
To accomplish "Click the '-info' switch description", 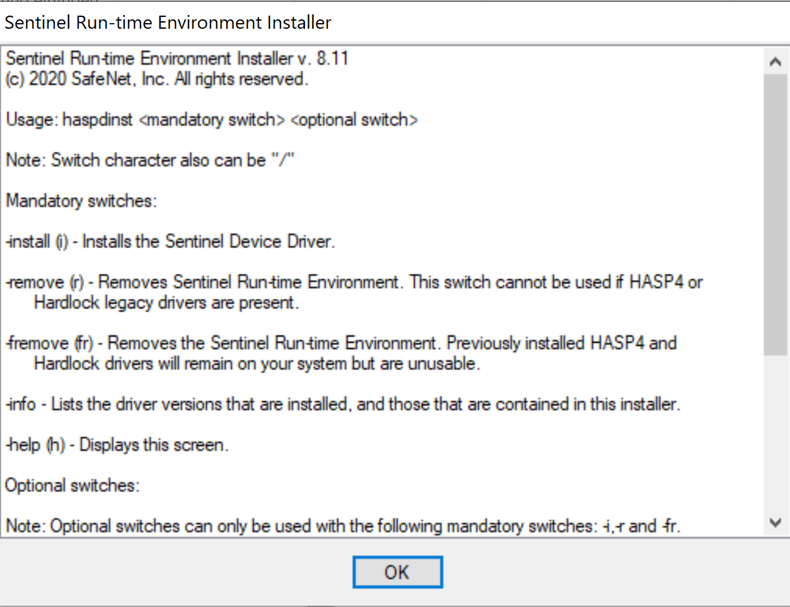I will point(345,404).
